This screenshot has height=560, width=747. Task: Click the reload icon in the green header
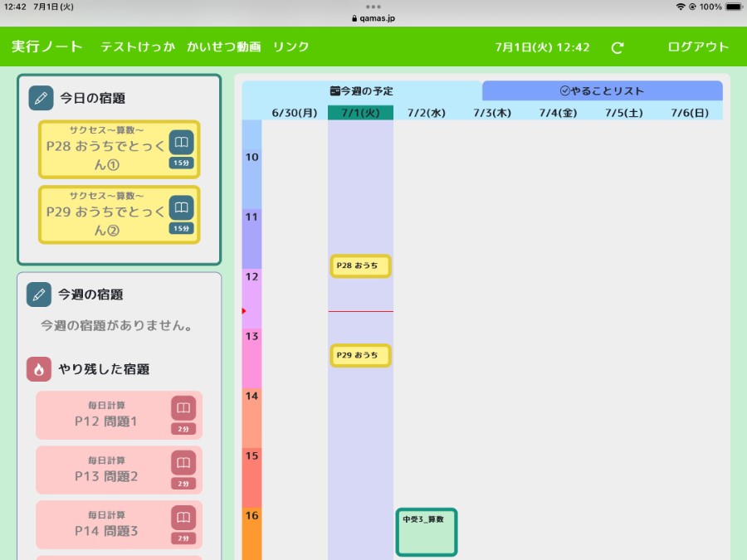click(x=617, y=47)
